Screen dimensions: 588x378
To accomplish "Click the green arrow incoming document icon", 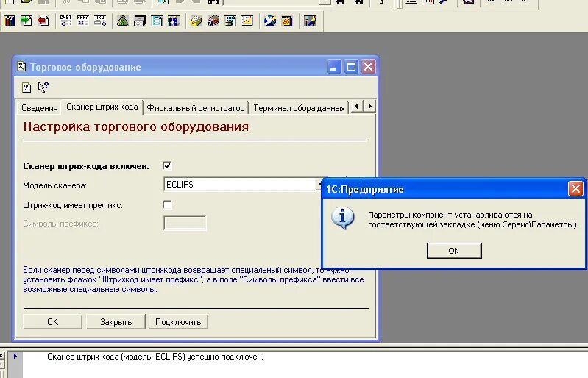I will [x=26, y=21].
